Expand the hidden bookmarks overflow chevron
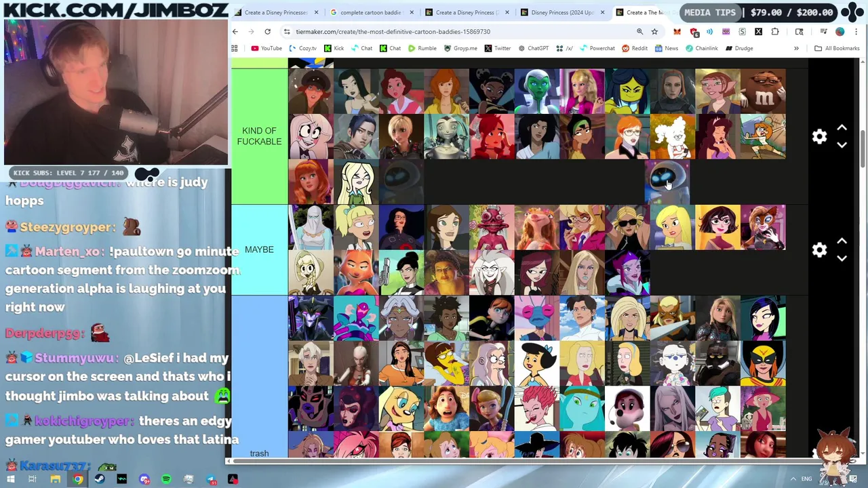This screenshot has height=488, width=868. tap(796, 48)
